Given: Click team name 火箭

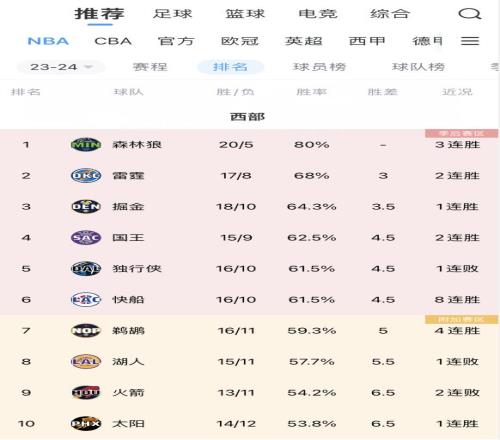Looking at the screenshot, I should [x=128, y=393].
